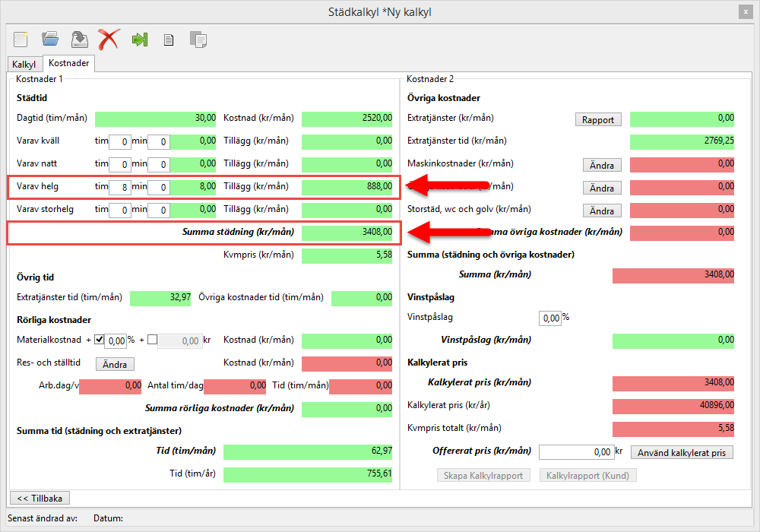Switch to the Kalkyl tab

click(24, 65)
